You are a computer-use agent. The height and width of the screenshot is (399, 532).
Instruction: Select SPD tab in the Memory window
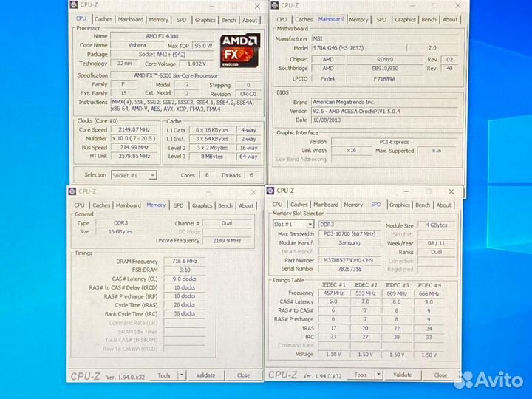tap(179, 205)
